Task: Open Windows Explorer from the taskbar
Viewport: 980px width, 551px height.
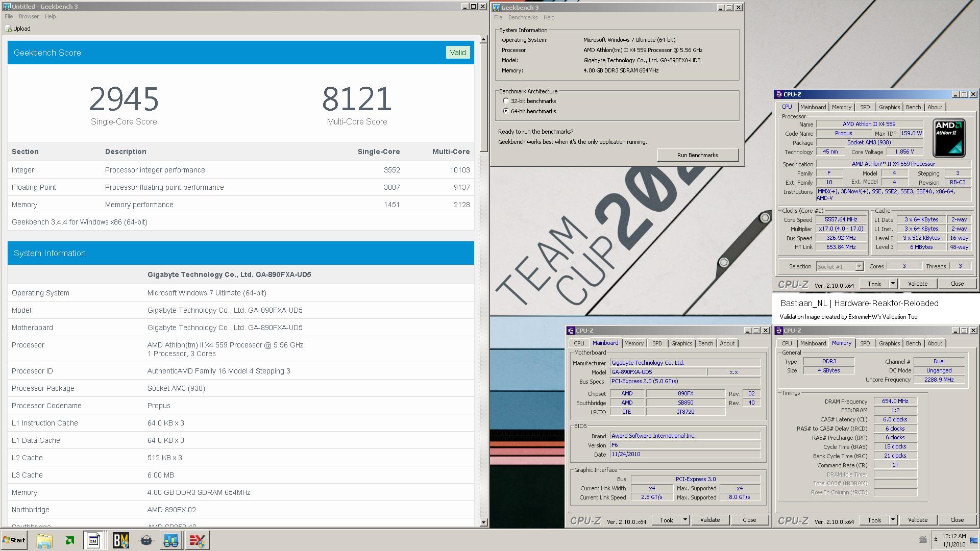Action: pos(44,540)
